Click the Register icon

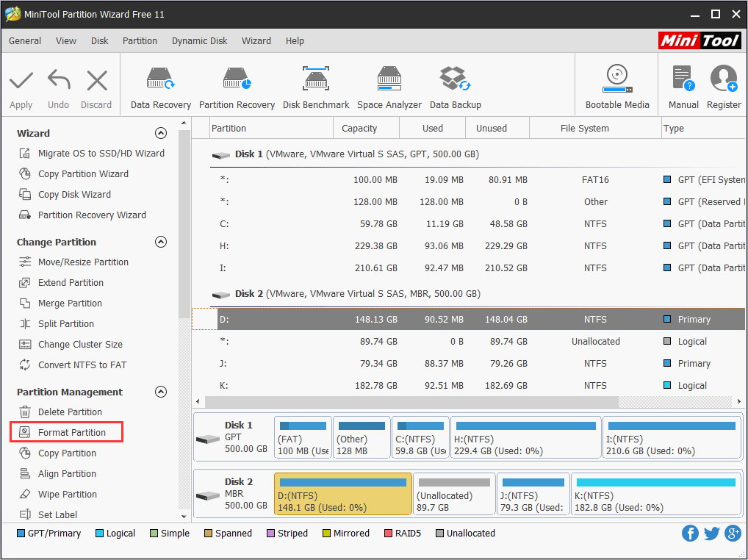723,87
